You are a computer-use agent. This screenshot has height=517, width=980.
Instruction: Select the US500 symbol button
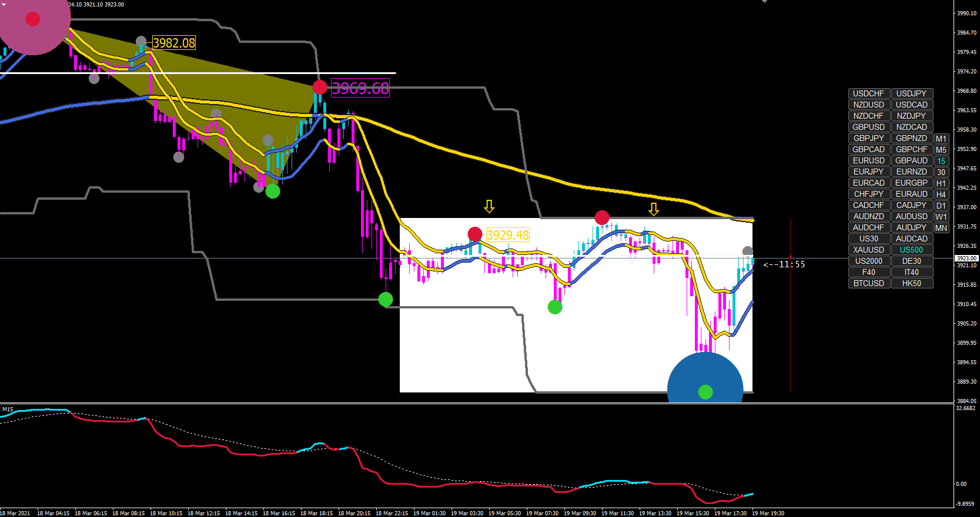[x=912, y=250]
